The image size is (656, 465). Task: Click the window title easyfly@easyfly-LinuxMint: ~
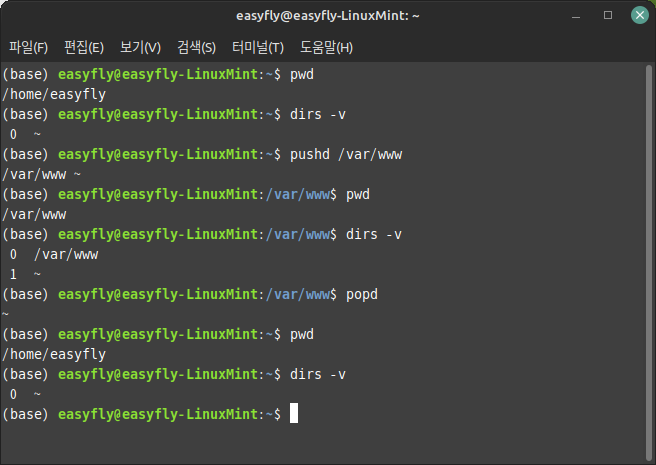(x=328, y=16)
